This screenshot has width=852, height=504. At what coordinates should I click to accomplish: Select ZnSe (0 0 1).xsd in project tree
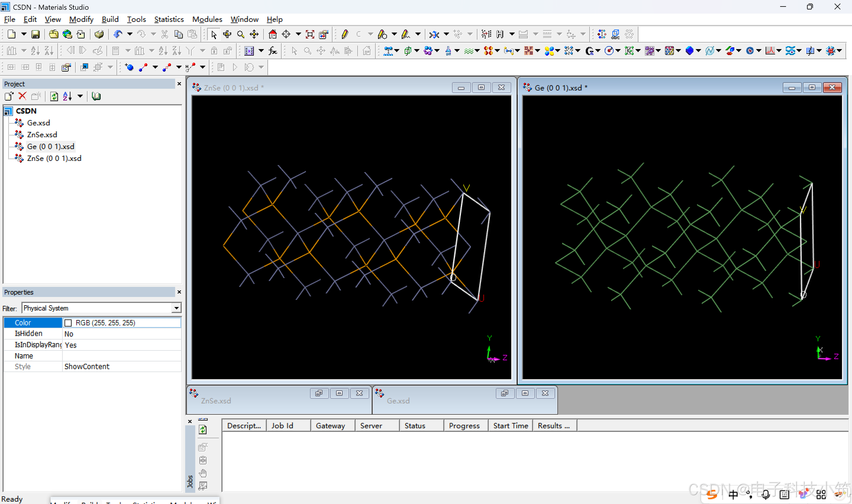(x=54, y=158)
